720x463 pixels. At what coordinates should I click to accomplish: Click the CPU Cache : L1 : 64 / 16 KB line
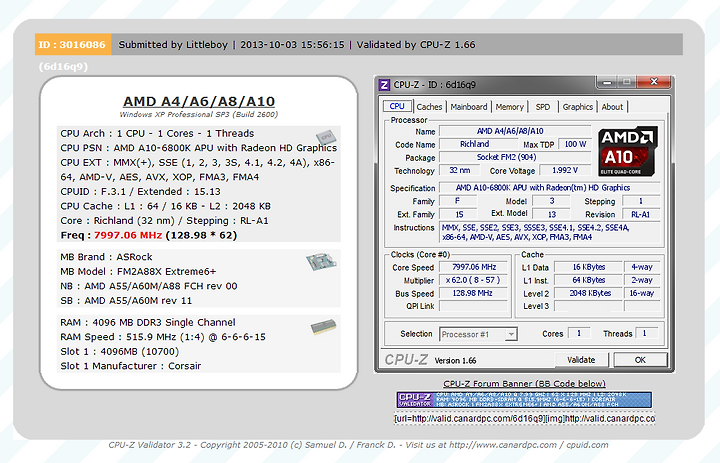pyautogui.click(x=165, y=206)
